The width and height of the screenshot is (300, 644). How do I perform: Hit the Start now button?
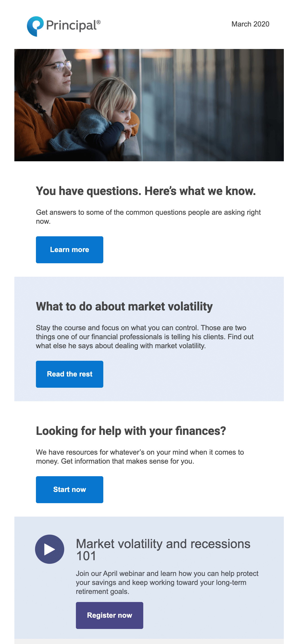[x=70, y=489]
